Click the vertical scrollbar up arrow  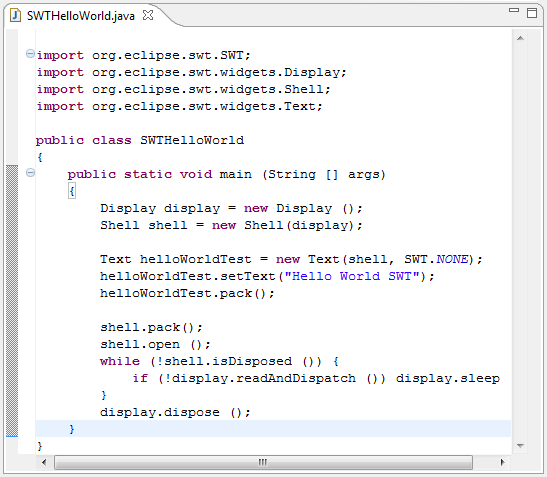click(x=520, y=38)
